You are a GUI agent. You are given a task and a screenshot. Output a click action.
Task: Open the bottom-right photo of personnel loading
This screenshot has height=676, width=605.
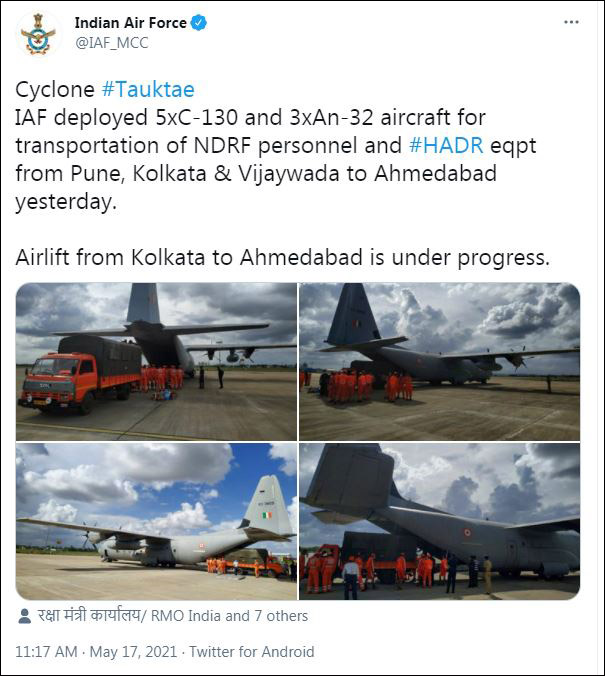[440, 521]
